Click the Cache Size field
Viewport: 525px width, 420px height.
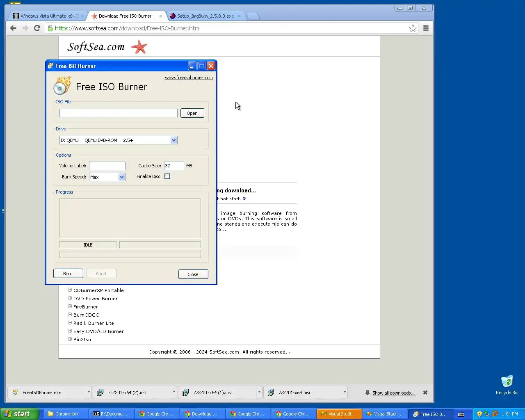click(174, 166)
